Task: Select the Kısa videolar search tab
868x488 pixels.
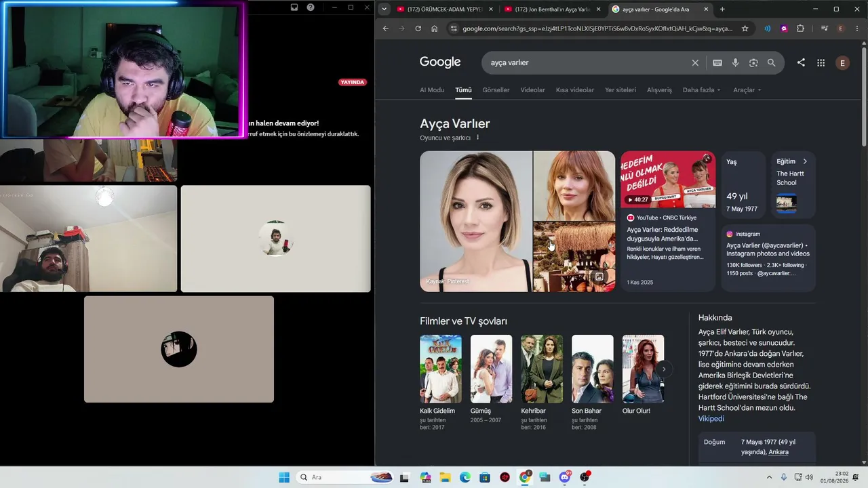Action: point(575,90)
